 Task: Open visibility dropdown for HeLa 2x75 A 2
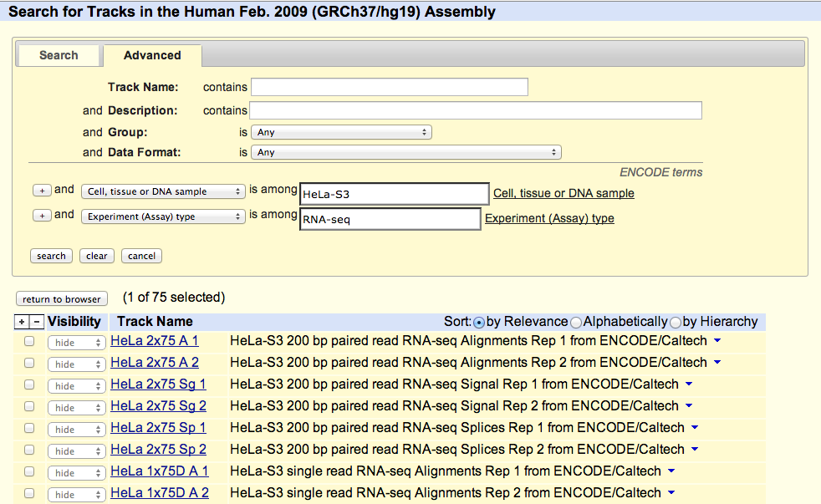pos(76,364)
